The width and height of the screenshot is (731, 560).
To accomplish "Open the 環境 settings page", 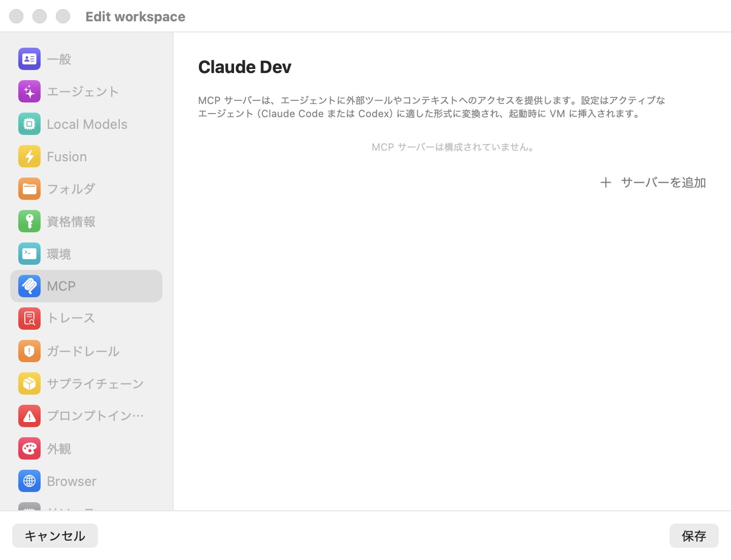I will 86,254.
